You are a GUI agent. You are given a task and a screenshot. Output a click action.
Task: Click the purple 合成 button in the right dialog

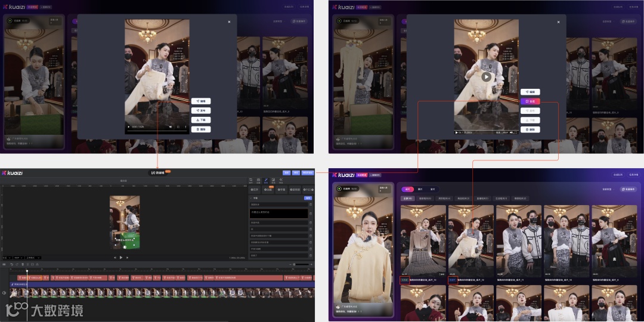coord(530,101)
